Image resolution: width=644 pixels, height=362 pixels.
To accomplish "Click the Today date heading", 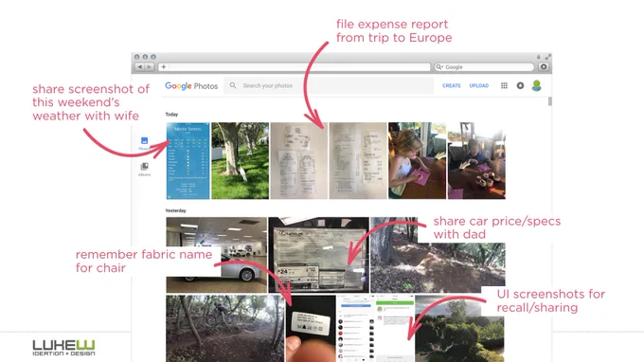I will pyautogui.click(x=171, y=115).
